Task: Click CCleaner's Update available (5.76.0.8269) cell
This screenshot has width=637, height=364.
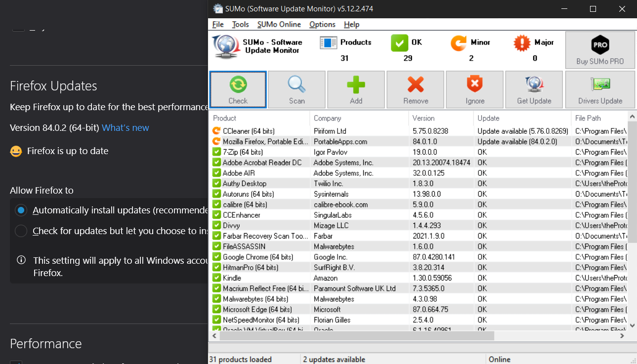Action: [523, 131]
